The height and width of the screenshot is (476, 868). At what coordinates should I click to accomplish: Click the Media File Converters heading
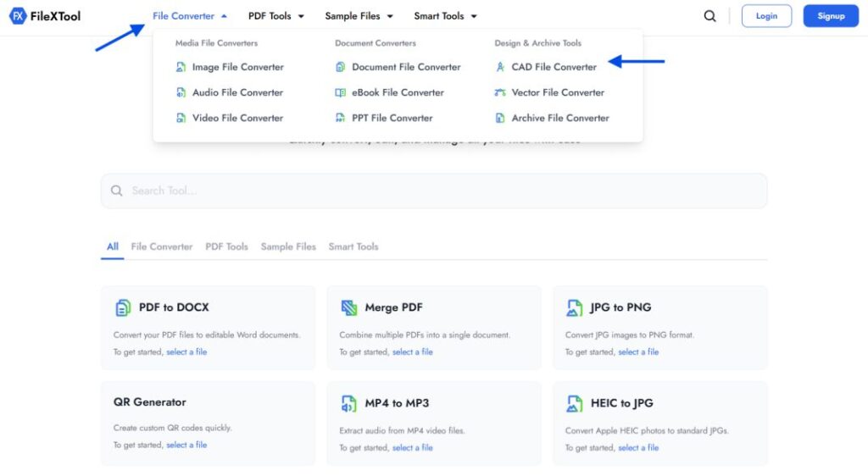[x=216, y=43]
